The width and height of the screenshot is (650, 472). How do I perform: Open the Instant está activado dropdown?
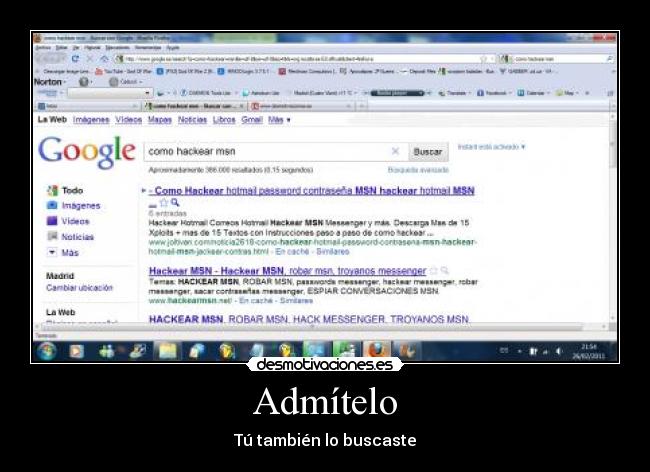point(491,147)
